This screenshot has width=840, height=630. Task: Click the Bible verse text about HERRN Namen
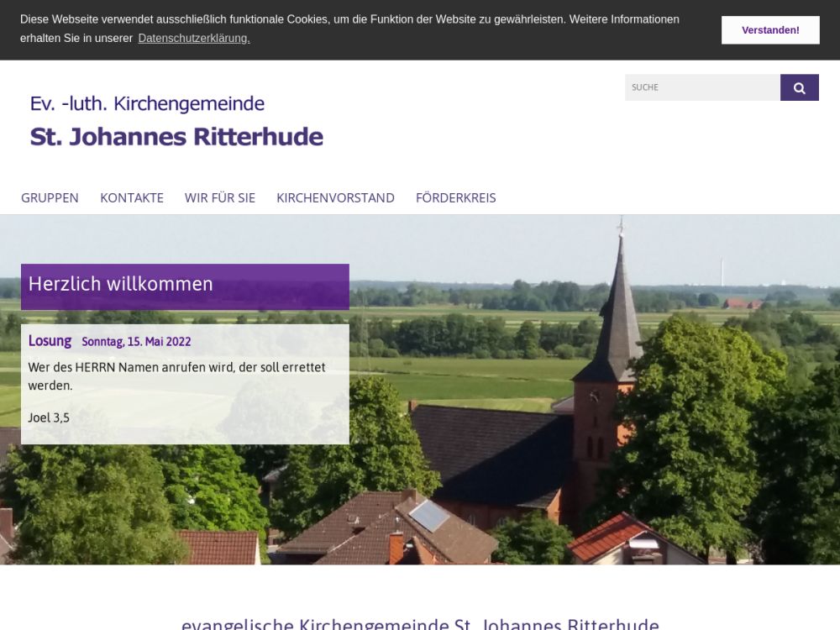pyautogui.click(x=176, y=376)
